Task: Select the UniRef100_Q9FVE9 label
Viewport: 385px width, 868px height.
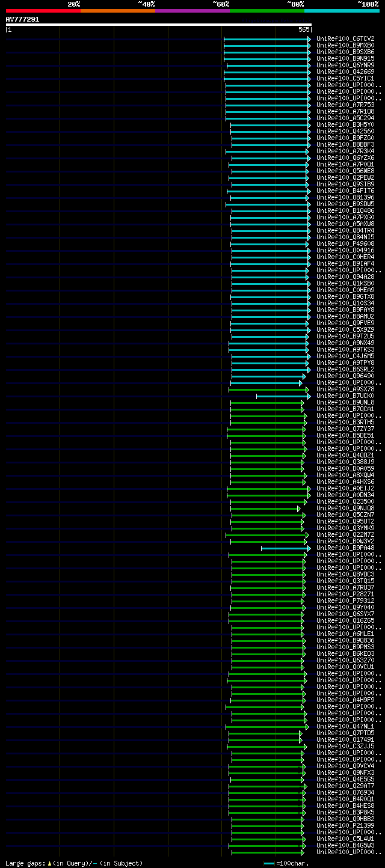Action: pyautogui.click(x=345, y=323)
